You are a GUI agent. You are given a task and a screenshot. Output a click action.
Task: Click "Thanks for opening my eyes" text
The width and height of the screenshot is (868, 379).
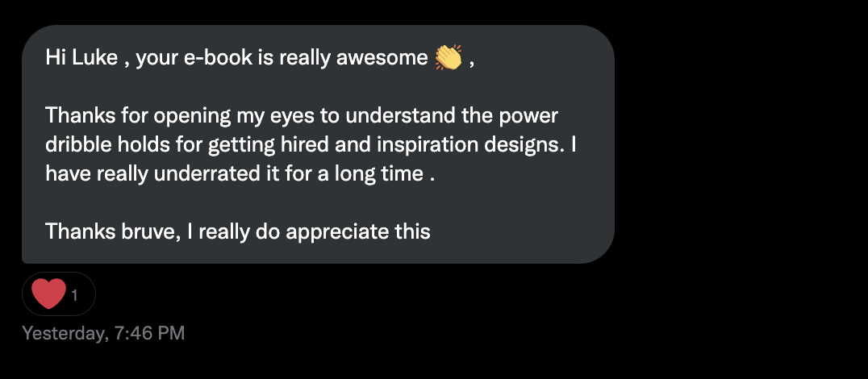[x=159, y=115]
